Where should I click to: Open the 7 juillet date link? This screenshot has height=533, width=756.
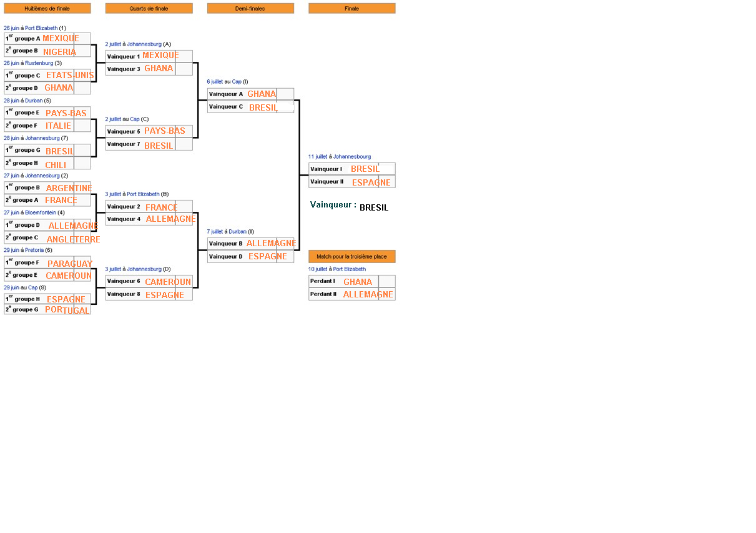pos(215,232)
